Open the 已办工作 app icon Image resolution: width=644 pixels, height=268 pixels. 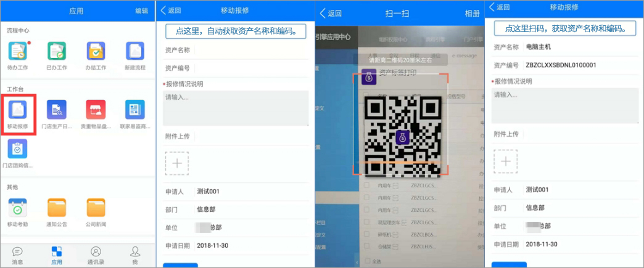(x=57, y=51)
